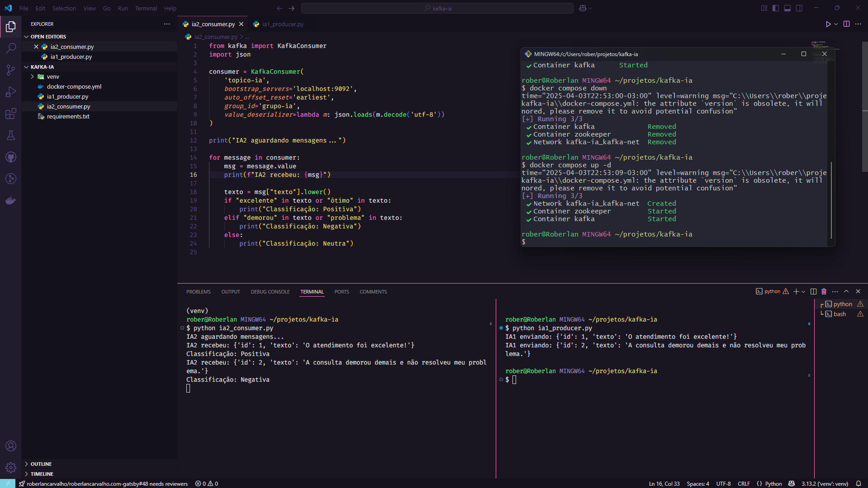This screenshot has height=488, width=868.
Task: Go back with the navigation arrow
Action: 280,8
